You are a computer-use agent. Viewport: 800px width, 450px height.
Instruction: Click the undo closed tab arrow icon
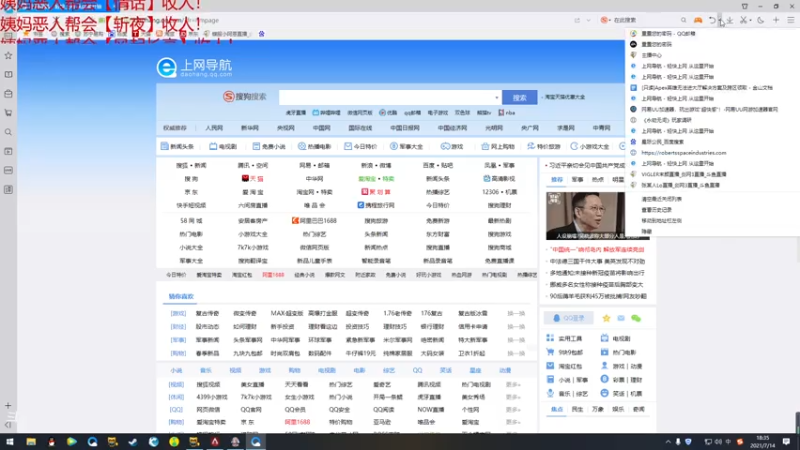(712, 20)
